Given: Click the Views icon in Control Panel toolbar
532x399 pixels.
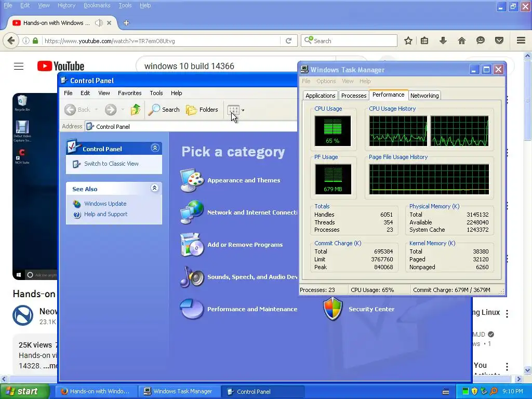Looking at the screenshot, I should click(x=233, y=110).
